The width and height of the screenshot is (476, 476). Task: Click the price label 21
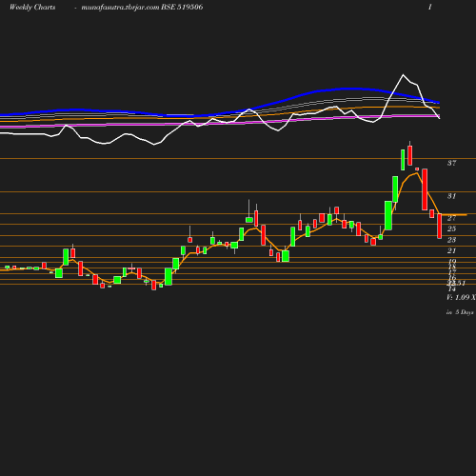click(451, 250)
